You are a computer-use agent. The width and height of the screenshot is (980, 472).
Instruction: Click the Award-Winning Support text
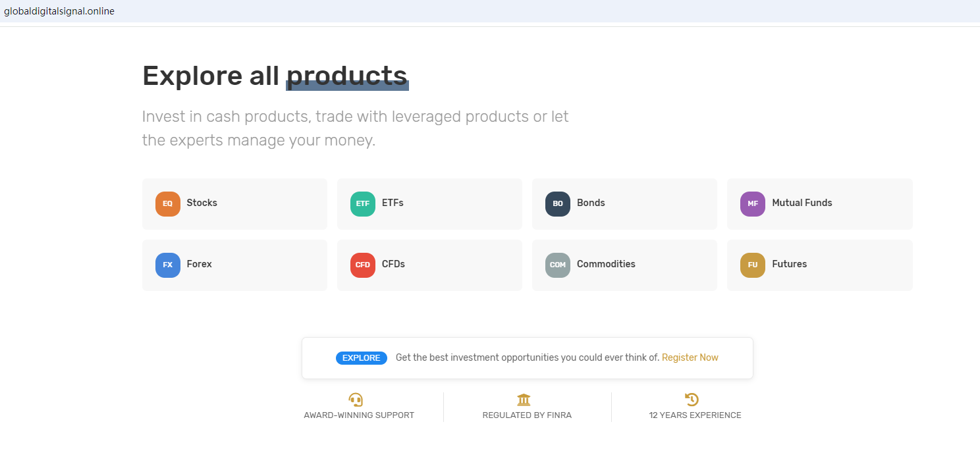point(359,415)
